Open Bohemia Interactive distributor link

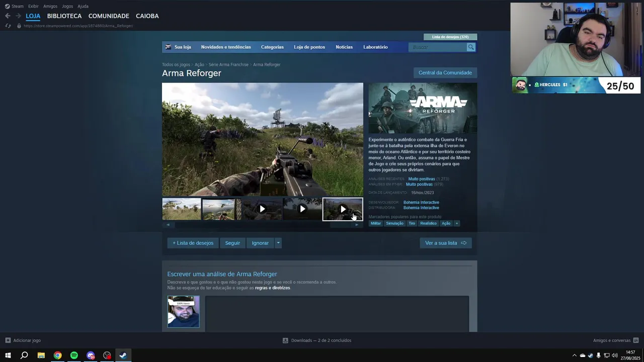click(421, 208)
